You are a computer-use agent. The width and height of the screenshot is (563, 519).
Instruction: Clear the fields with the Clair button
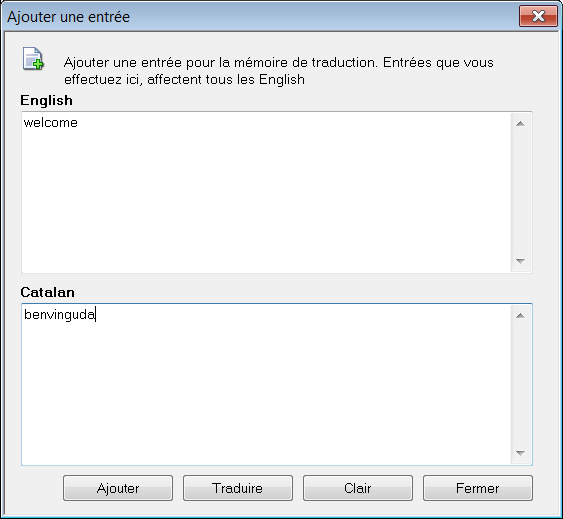(x=358, y=488)
